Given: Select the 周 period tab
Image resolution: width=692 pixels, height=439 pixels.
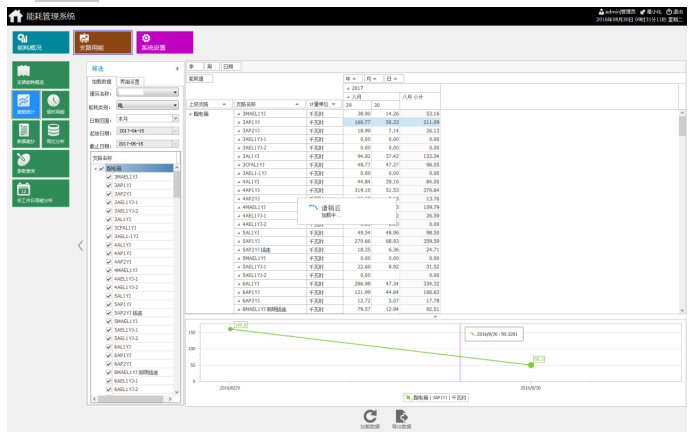Looking at the screenshot, I should pos(210,66).
